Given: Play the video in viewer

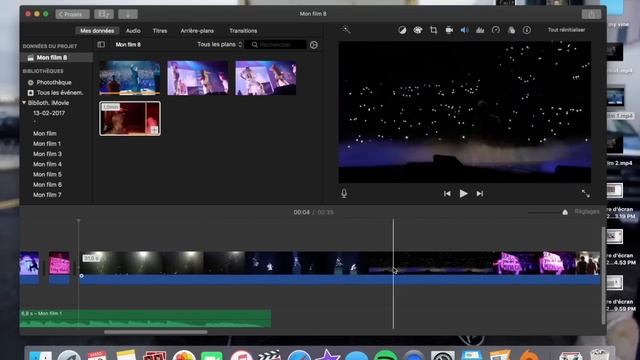Looking at the screenshot, I should tap(463, 193).
